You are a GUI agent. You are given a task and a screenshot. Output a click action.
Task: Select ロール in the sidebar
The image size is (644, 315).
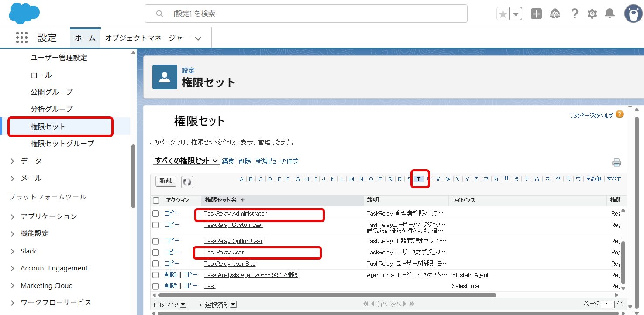pyautogui.click(x=41, y=75)
